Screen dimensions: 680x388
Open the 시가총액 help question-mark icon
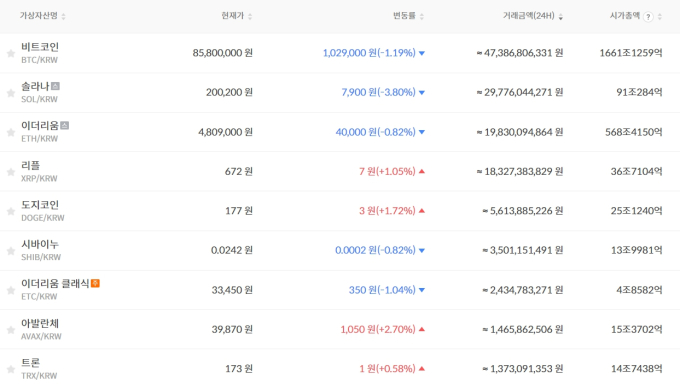coord(648,16)
